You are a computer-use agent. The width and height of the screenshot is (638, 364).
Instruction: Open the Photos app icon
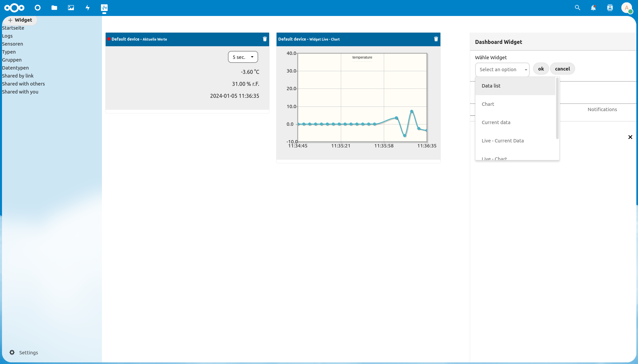point(71,8)
